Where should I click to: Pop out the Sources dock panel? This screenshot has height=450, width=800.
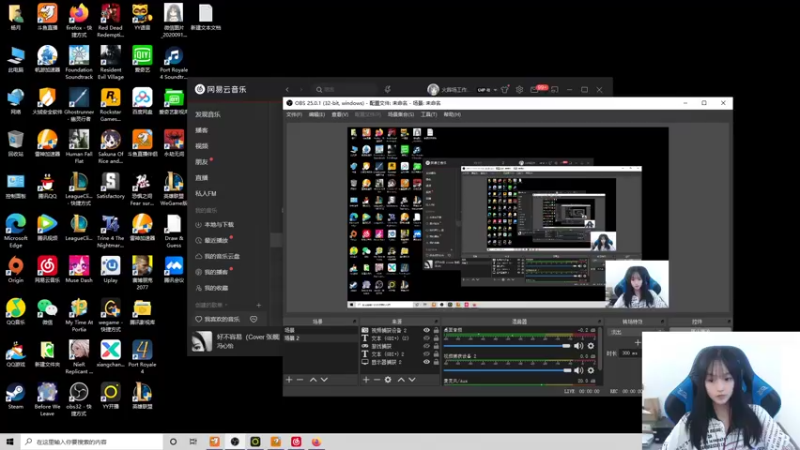click(436, 321)
